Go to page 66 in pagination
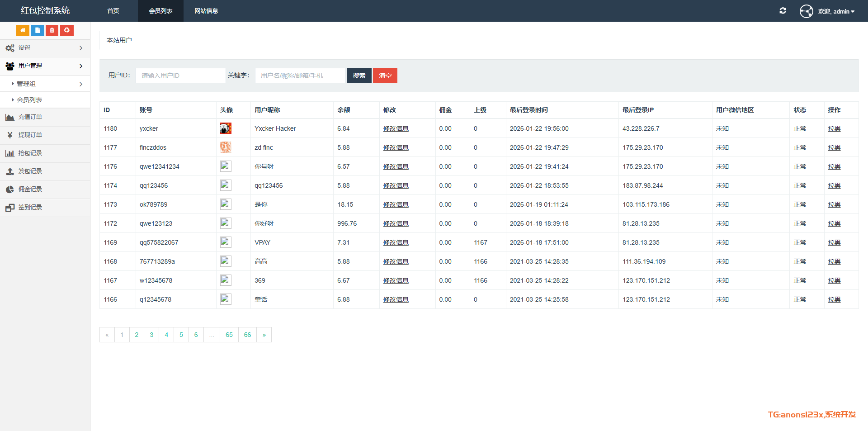868x431 pixels. [x=247, y=335]
